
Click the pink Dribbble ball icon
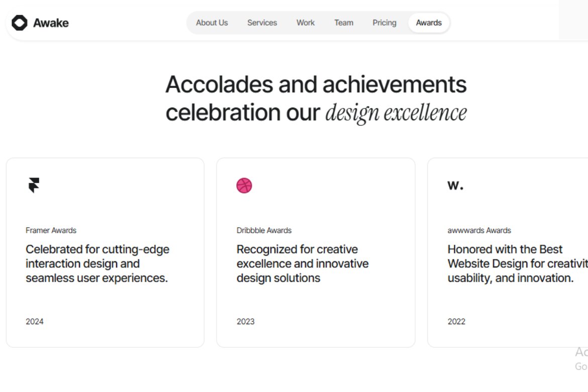244,184
